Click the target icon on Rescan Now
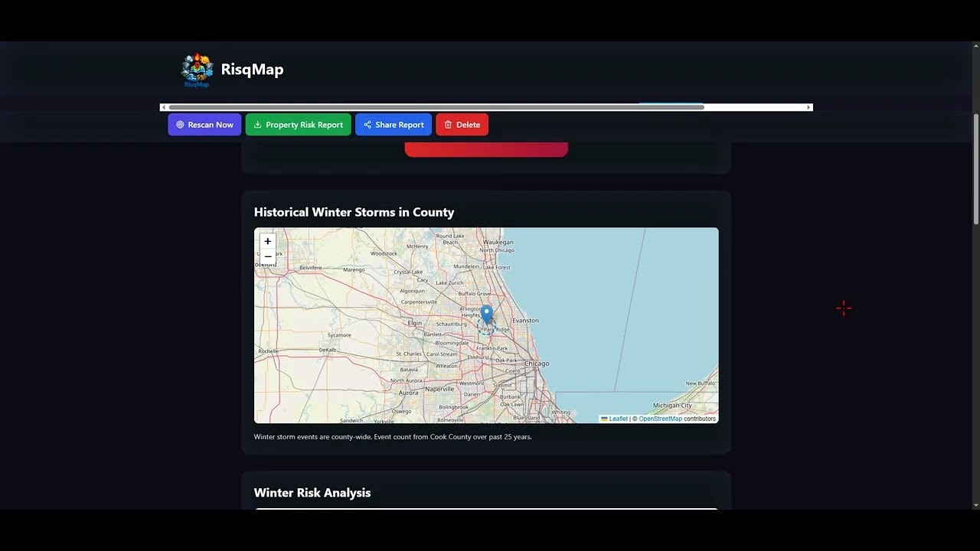The image size is (980, 551). tap(180, 124)
